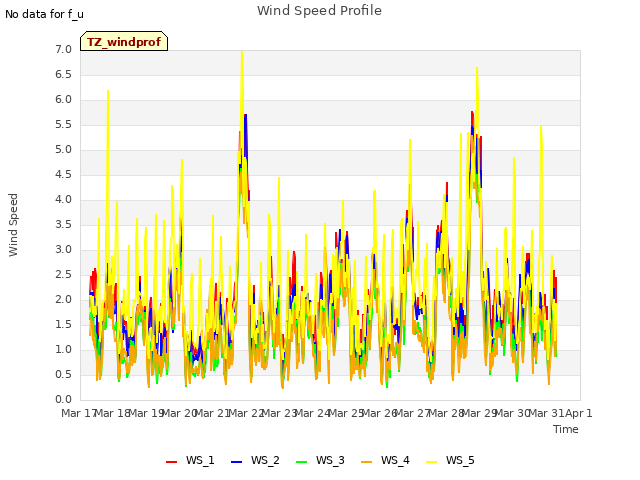Click the Mar 28 x-axis label

[x=446, y=413]
